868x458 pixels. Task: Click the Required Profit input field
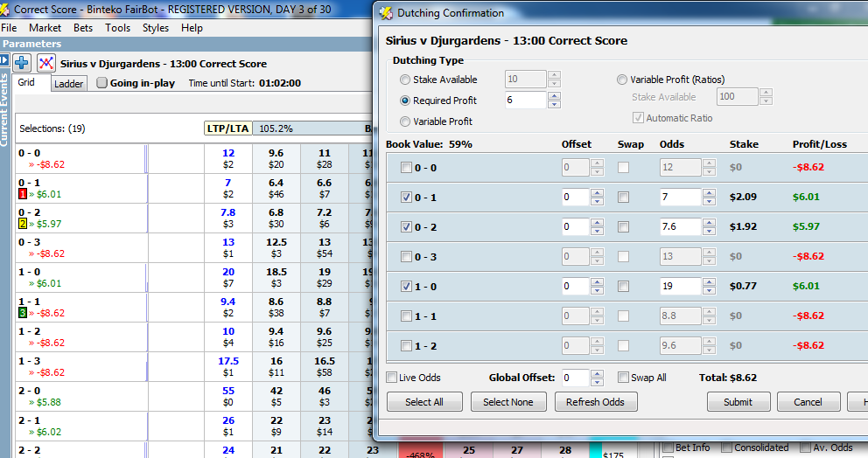(x=525, y=101)
